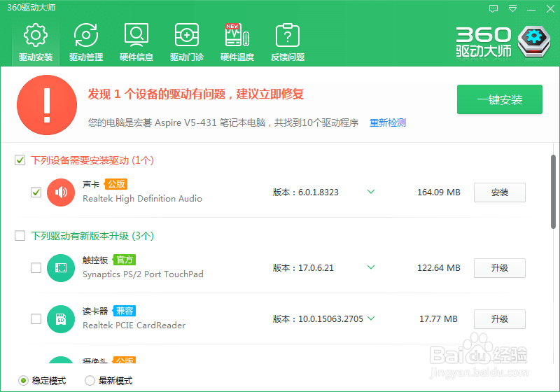Open 硬件信息 tab
The height and width of the screenshot is (392, 560).
pos(136,43)
